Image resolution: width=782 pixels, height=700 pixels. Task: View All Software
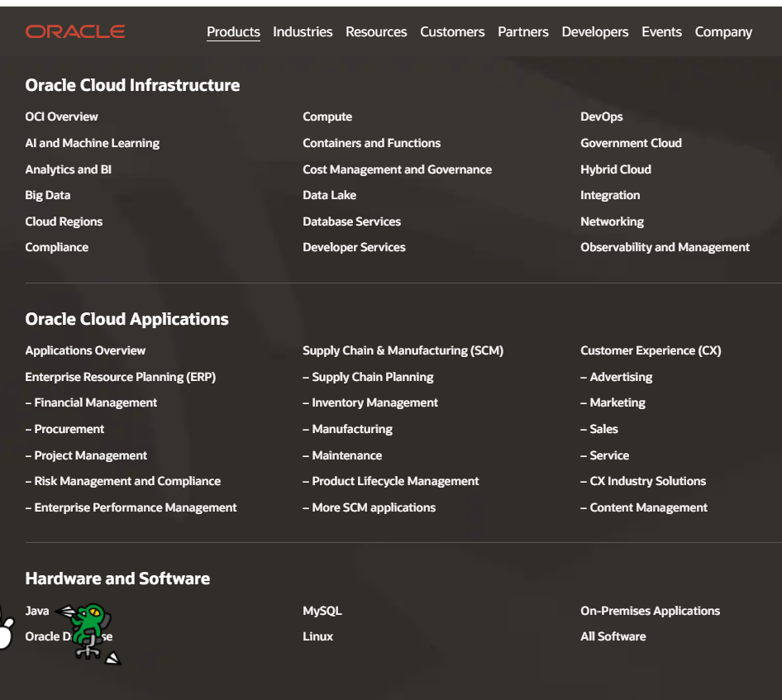click(x=613, y=636)
